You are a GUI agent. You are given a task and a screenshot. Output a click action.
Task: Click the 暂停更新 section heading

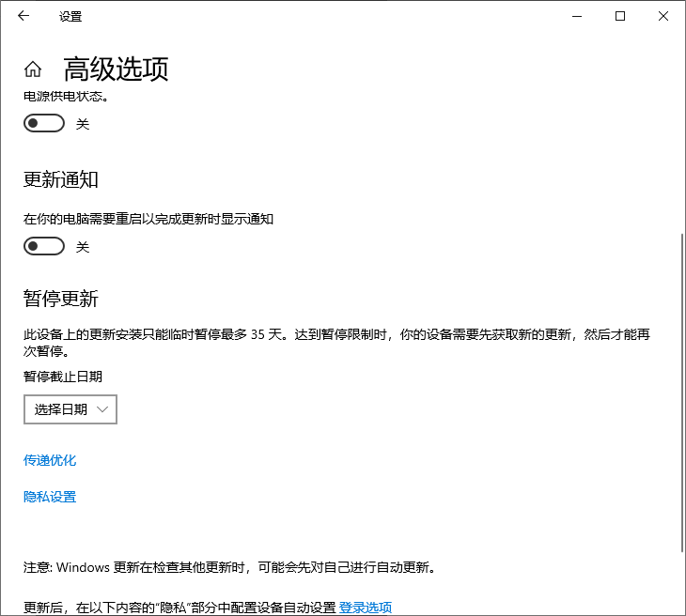(x=61, y=299)
